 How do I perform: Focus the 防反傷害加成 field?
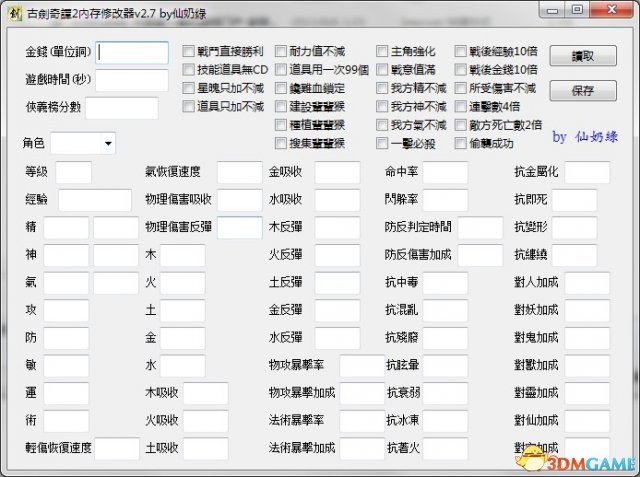[480, 255]
